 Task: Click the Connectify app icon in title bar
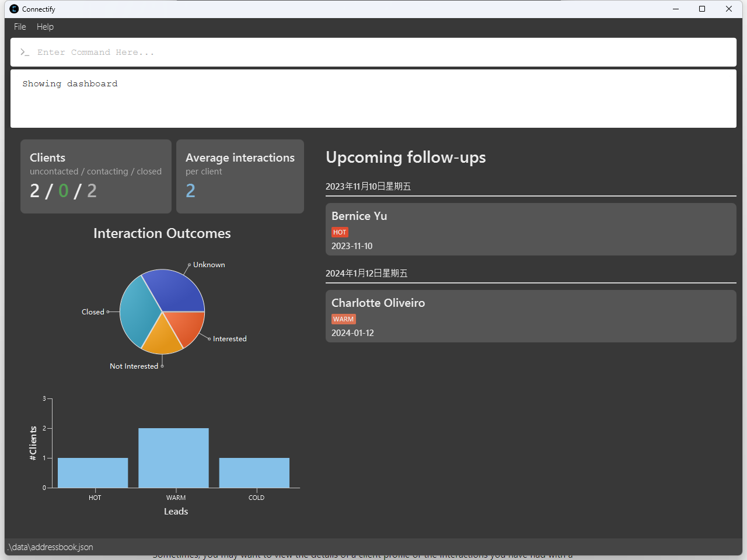tap(14, 9)
